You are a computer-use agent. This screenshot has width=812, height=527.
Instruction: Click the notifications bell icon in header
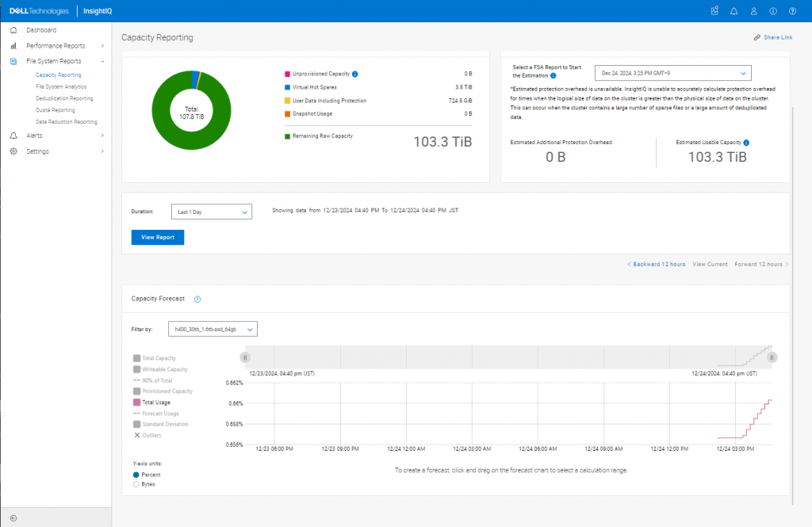tap(733, 11)
